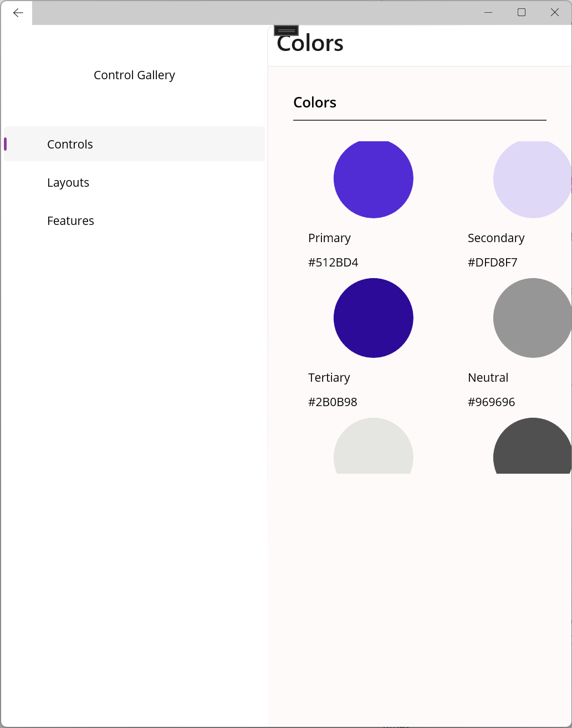
Task: Select the Secondary color circle
Action: pos(532,178)
